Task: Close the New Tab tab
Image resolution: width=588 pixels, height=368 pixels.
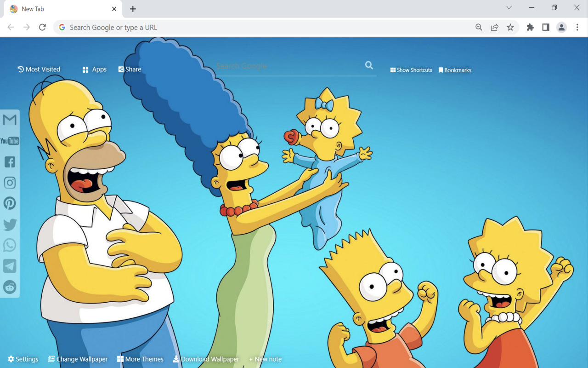Action: 114,9
